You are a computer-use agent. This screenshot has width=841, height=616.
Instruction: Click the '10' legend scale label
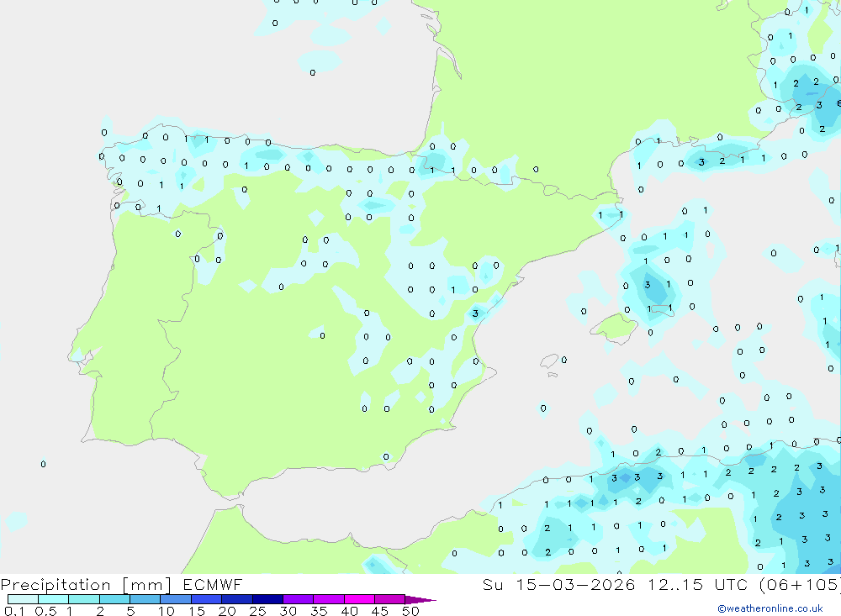[x=167, y=611]
